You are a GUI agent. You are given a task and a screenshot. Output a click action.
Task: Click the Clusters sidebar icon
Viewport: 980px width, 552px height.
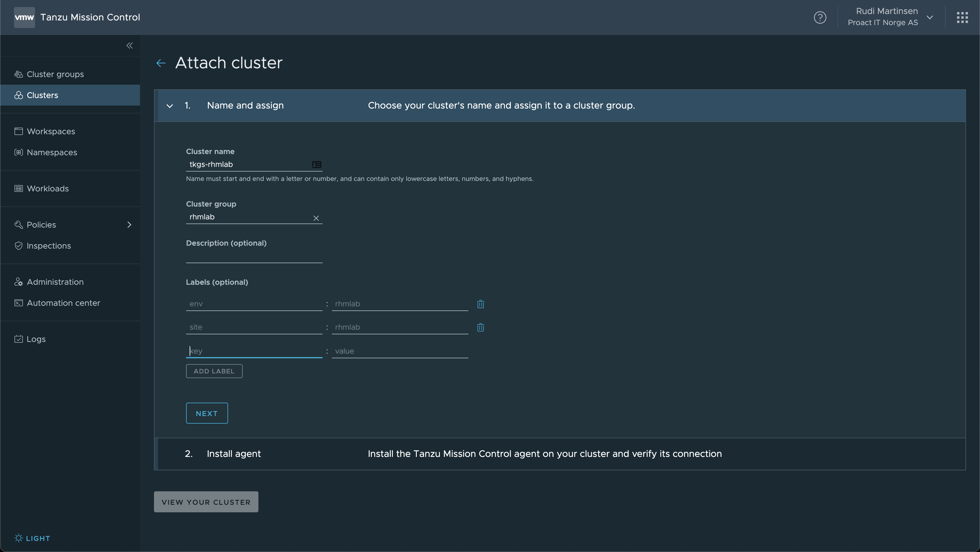click(x=19, y=95)
